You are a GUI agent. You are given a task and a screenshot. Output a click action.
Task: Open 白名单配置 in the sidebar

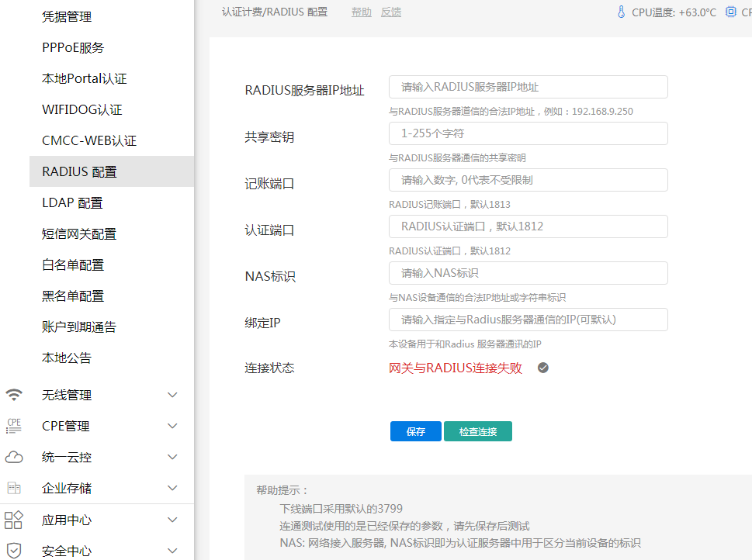click(73, 264)
